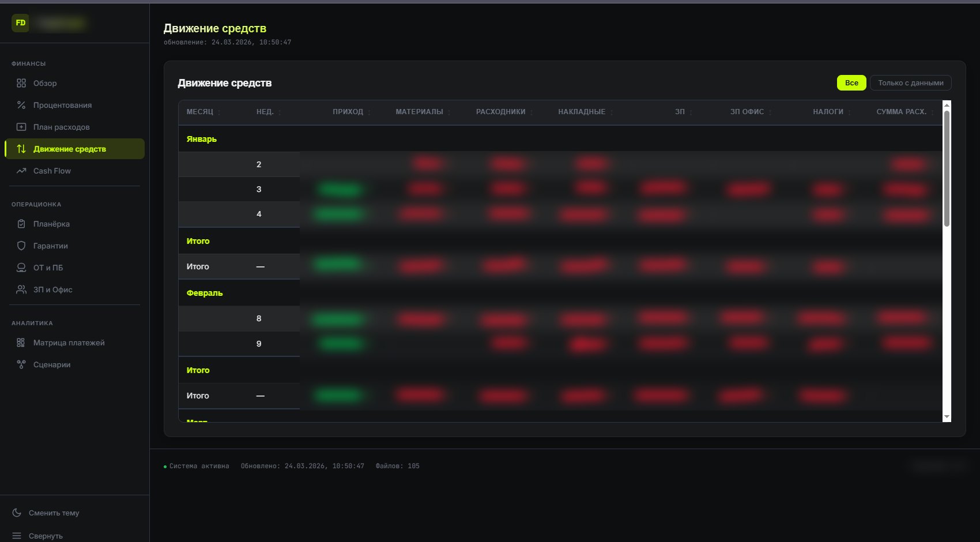Click week 3 row cell
The image size is (980, 542).
point(259,189)
